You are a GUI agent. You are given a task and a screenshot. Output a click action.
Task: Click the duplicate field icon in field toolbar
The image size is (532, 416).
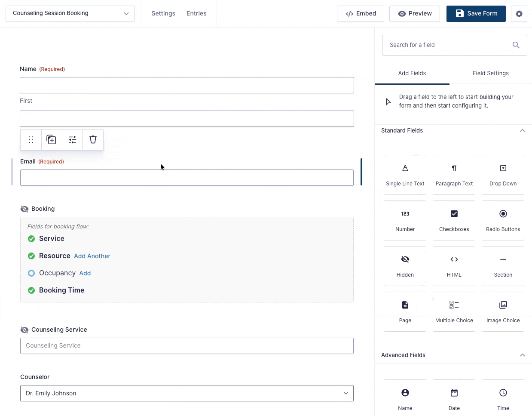pyautogui.click(x=52, y=140)
